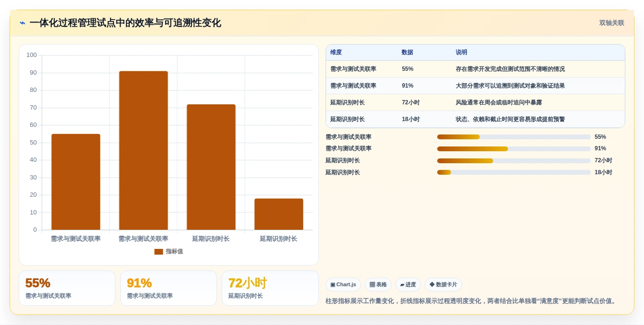Screen dimensions: 644x325
Task: Click the 18小时 progress bar track
Action: 514,172
